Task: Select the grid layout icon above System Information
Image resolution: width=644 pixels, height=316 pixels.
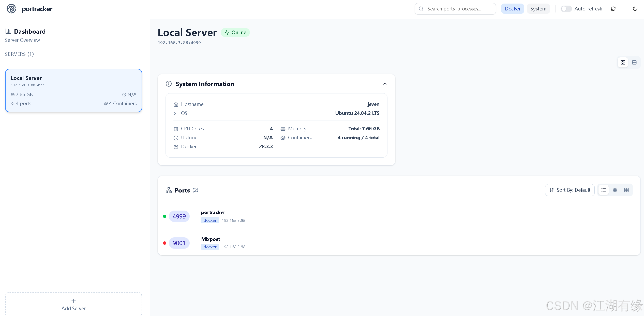Action: pos(623,62)
